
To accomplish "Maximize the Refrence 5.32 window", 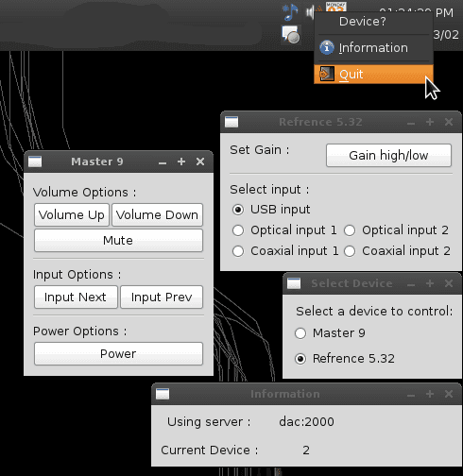I will coord(430,122).
